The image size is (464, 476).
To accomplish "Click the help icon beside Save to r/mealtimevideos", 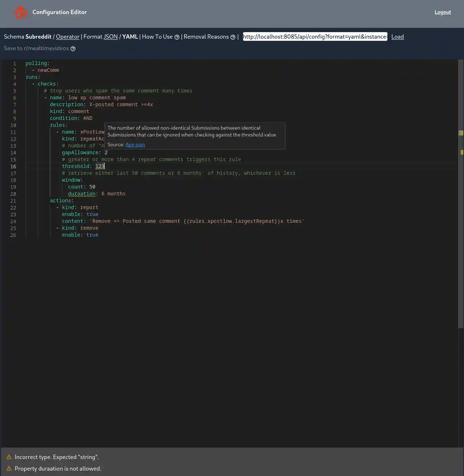I will tap(73, 48).
